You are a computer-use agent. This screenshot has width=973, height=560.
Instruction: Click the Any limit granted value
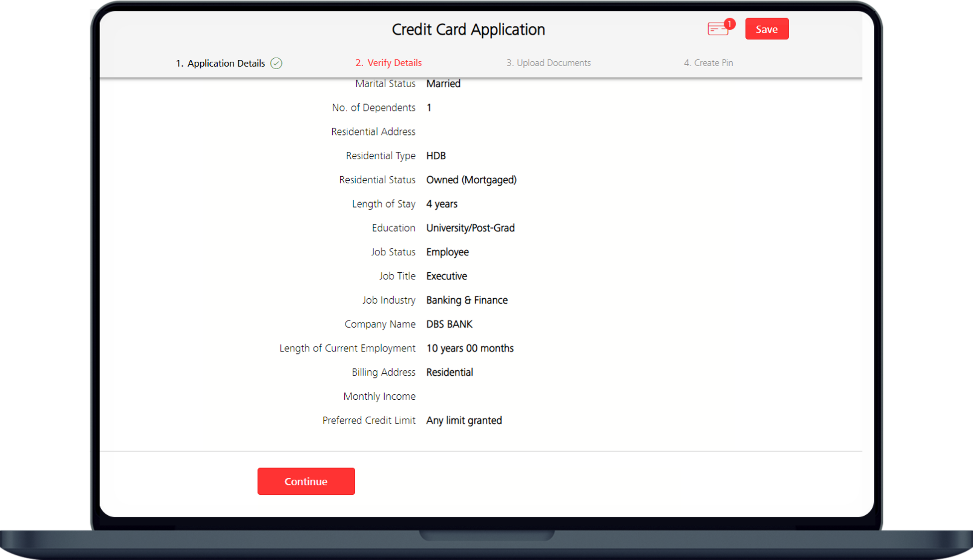click(464, 421)
